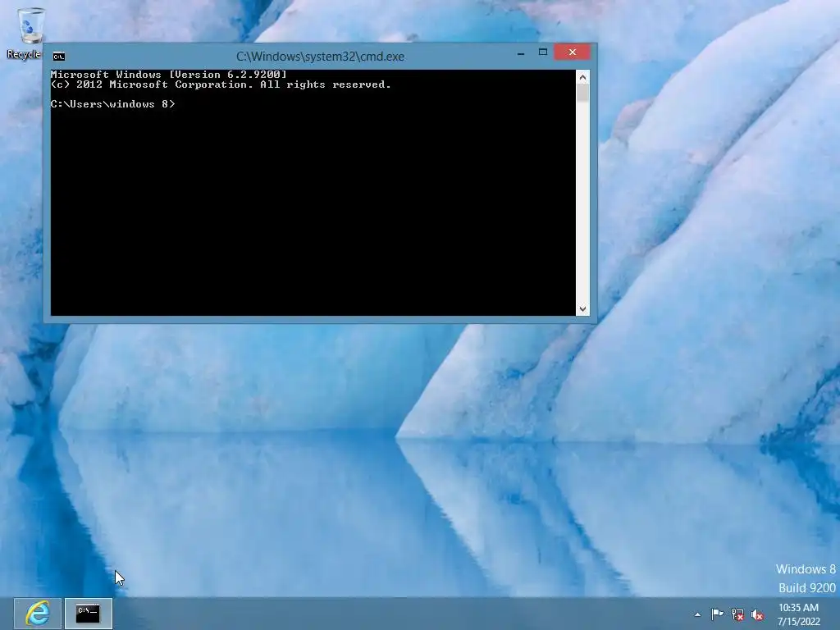Viewport: 840px width, 630px height.
Task: Click the cmd scrollbar up arrow
Action: click(583, 77)
